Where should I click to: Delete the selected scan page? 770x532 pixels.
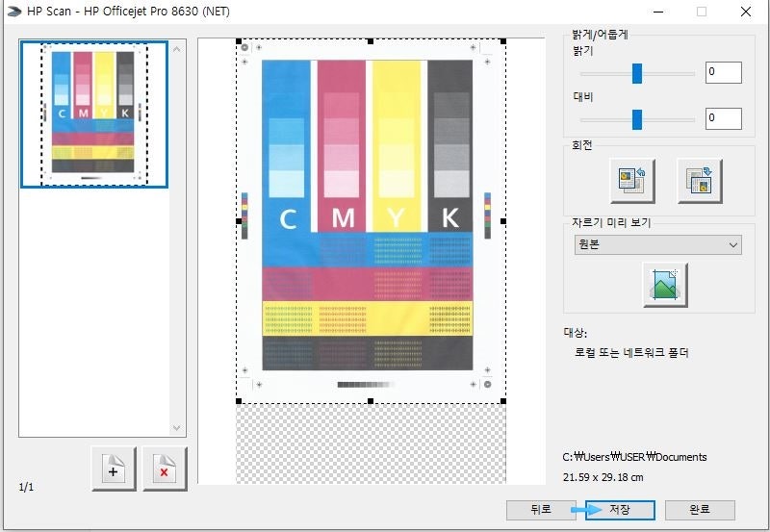coord(165,469)
